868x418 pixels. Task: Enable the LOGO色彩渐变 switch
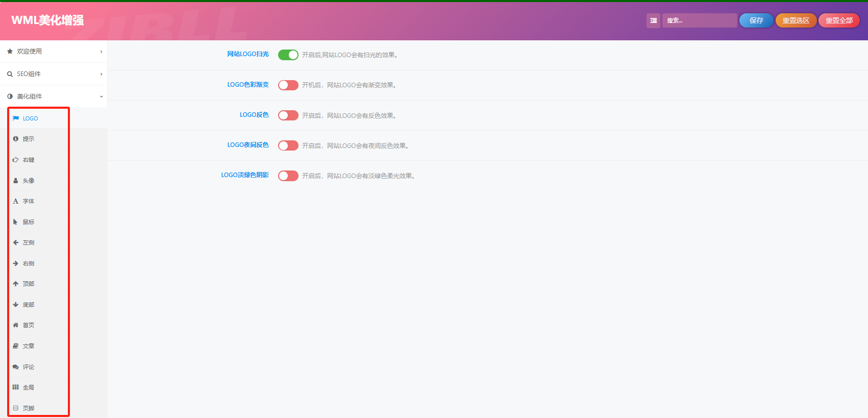[x=288, y=85]
